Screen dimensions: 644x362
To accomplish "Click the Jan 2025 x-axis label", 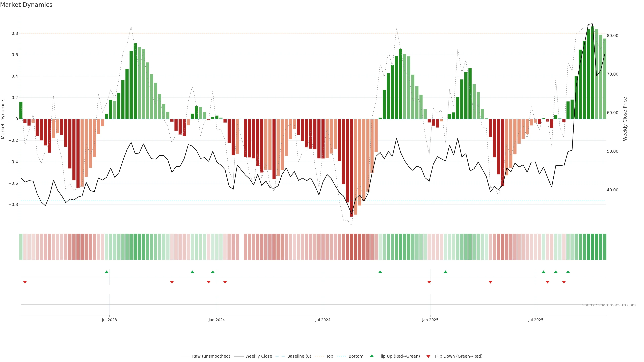I will click(430, 320).
